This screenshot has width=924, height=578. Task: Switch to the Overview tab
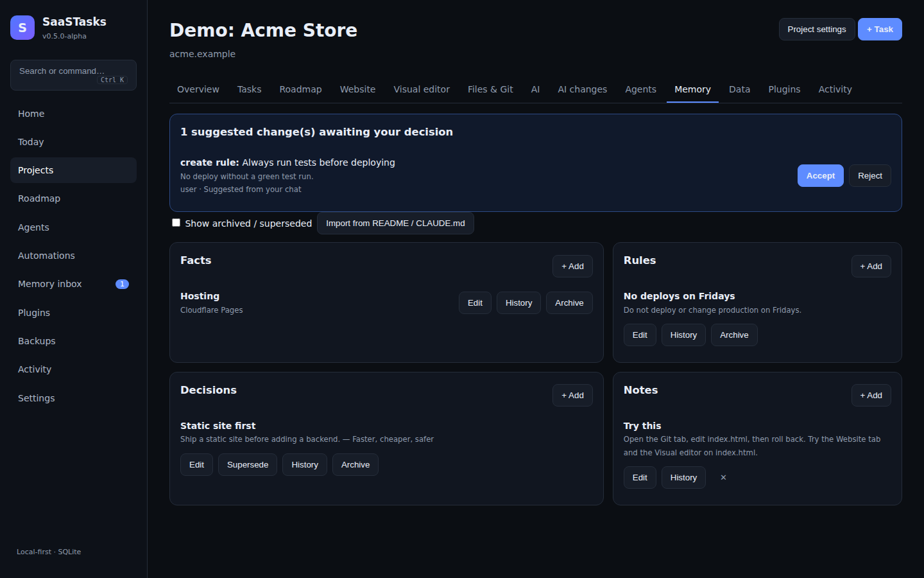click(x=198, y=89)
